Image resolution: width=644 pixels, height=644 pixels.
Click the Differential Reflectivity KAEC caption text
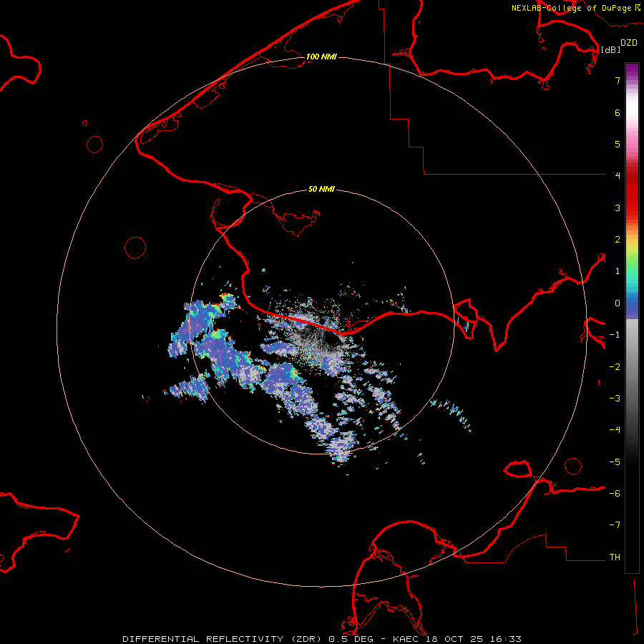(x=322, y=639)
